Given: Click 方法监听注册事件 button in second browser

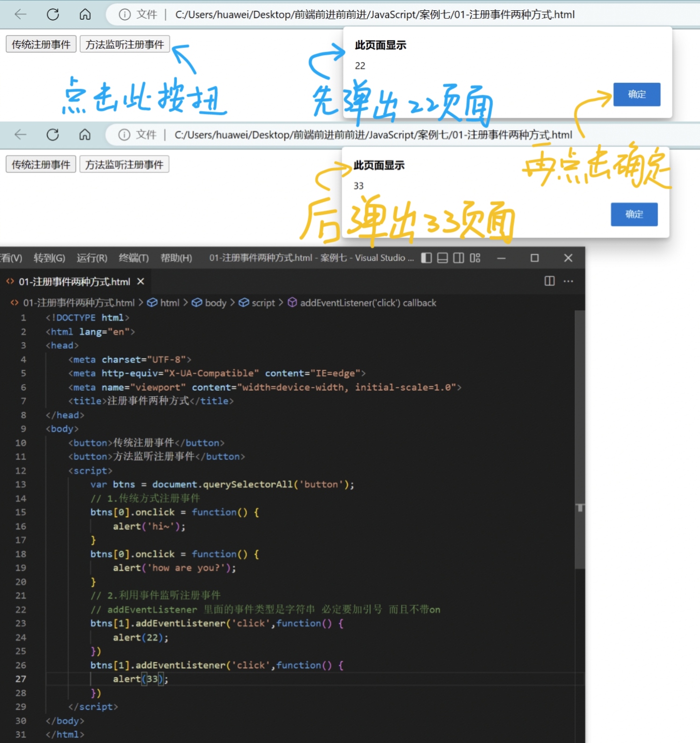Looking at the screenshot, I should [x=124, y=165].
